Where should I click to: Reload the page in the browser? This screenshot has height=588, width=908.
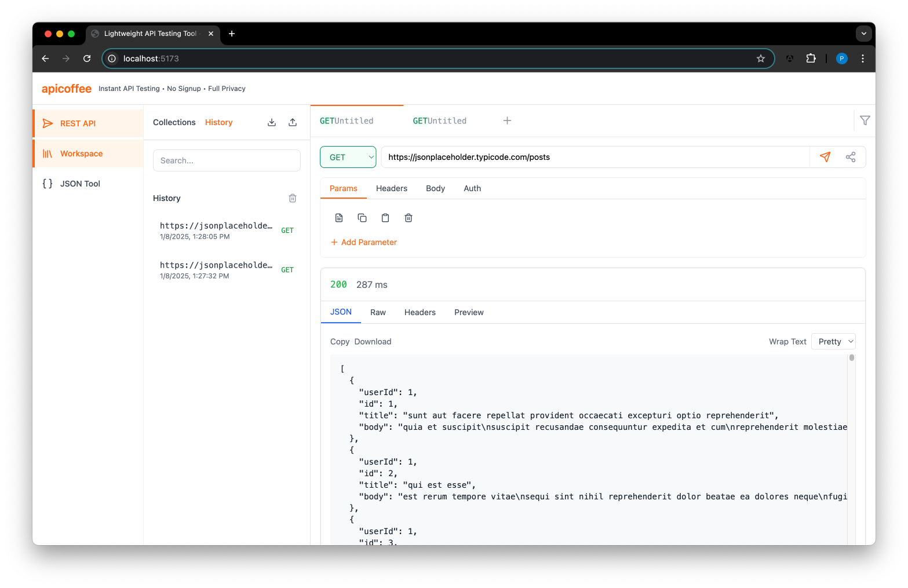(x=87, y=59)
